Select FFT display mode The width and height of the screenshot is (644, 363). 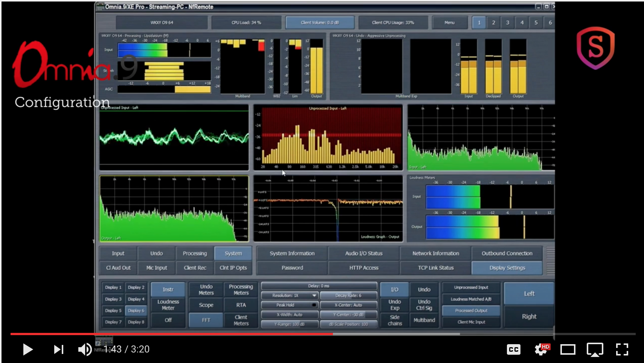click(206, 320)
